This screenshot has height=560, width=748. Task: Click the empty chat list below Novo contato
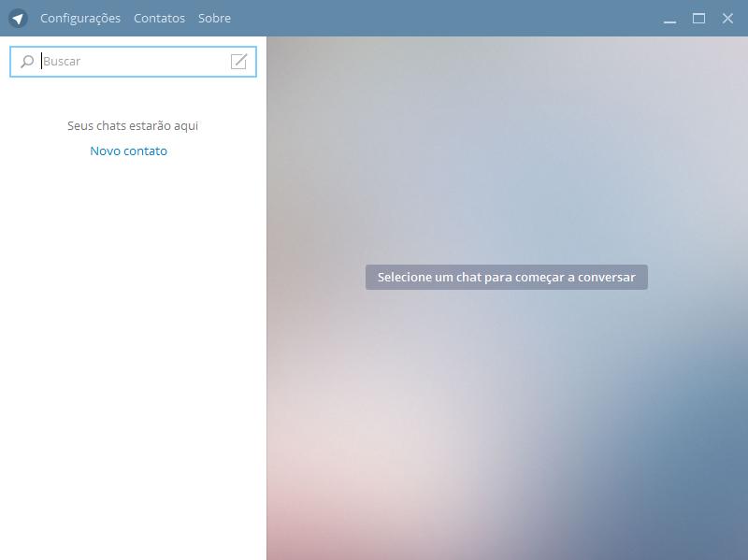pos(133,327)
